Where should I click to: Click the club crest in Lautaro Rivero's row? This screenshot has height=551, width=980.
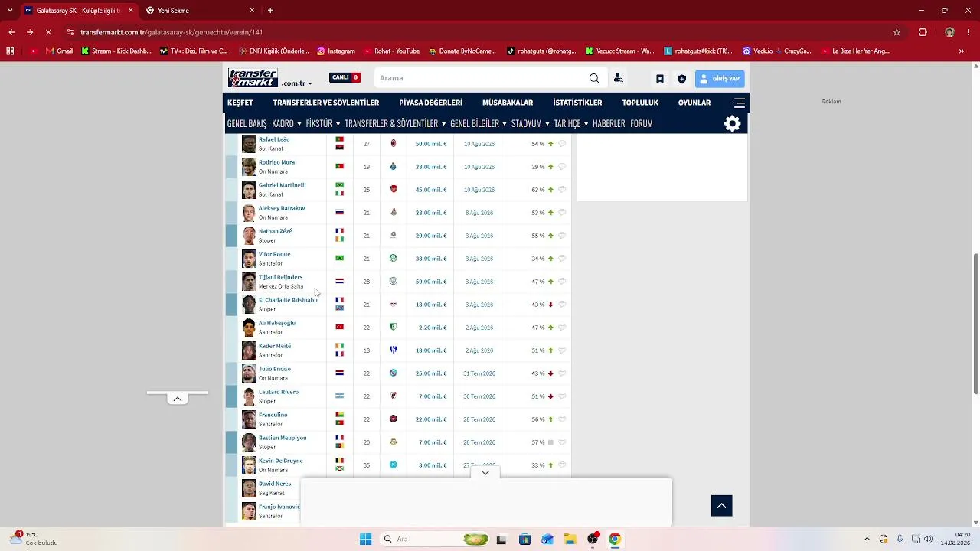point(394,396)
